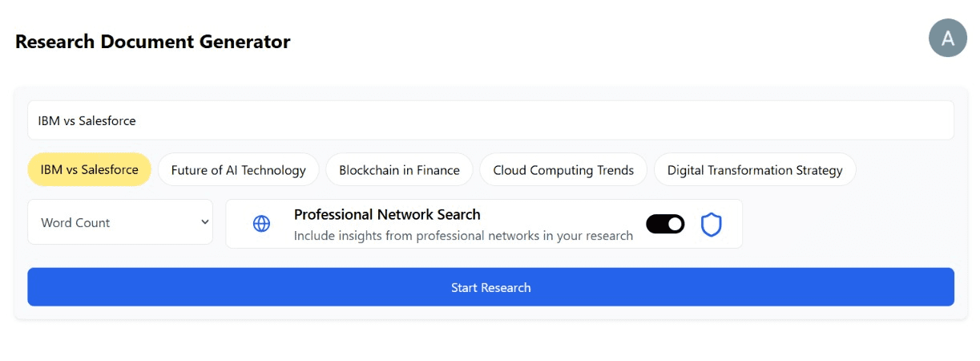Click the Professional Network Search option card

tap(484, 224)
